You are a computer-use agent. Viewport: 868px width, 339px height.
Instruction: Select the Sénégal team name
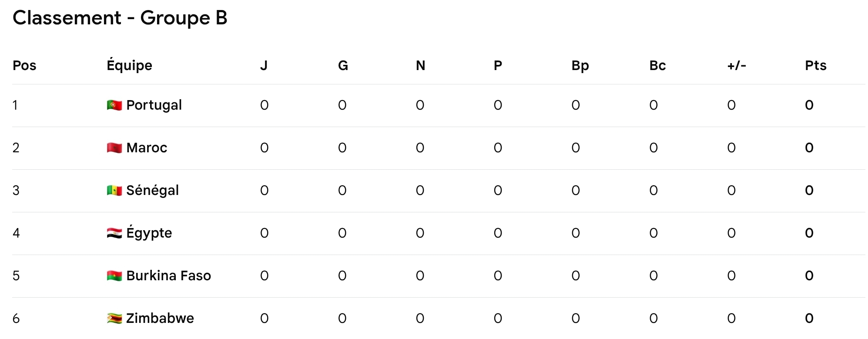tap(152, 191)
